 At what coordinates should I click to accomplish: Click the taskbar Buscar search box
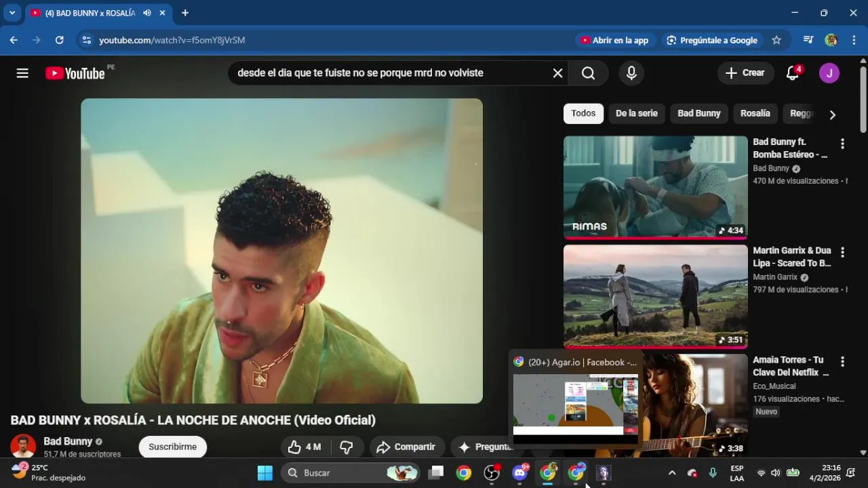(351, 473)
